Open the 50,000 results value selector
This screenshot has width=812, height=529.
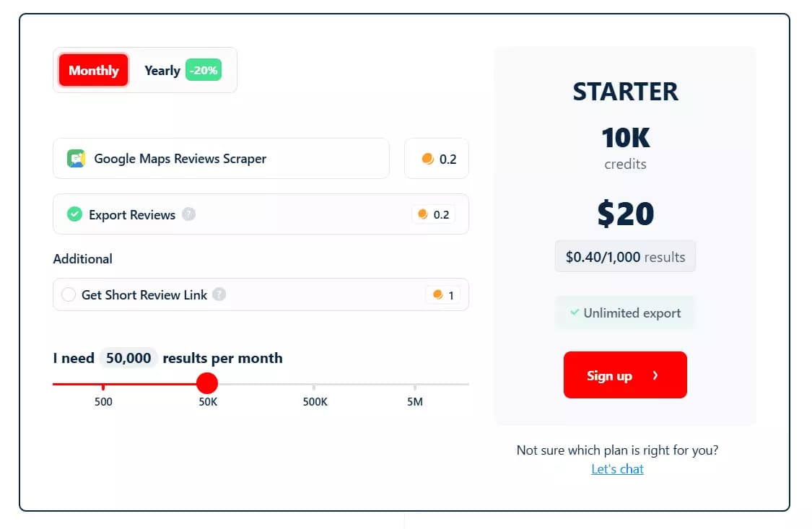(x=128, y=357)
